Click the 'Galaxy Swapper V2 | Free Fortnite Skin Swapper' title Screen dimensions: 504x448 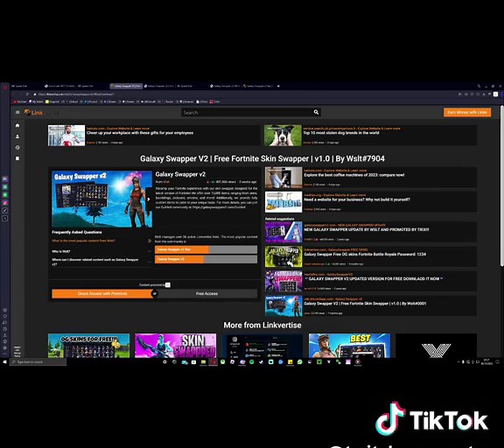point(262,158)
